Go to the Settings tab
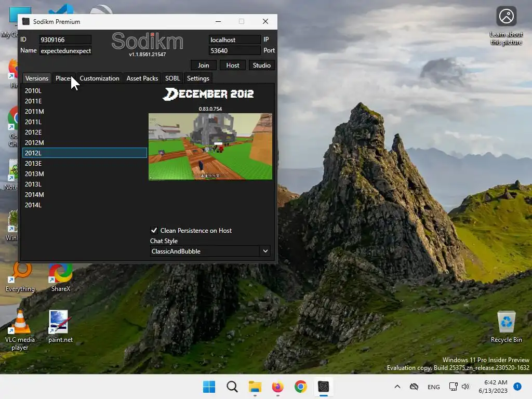 [x=198, y=78]
